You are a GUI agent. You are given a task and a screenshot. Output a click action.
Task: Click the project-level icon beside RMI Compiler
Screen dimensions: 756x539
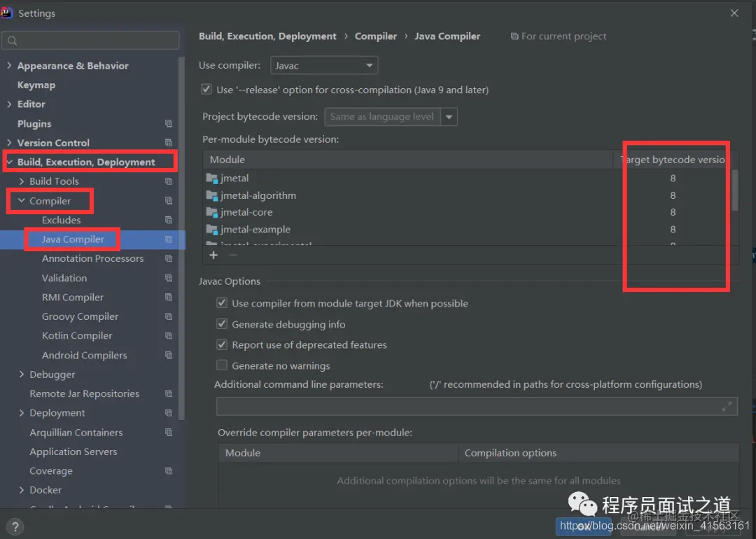(x=169, y=297)
